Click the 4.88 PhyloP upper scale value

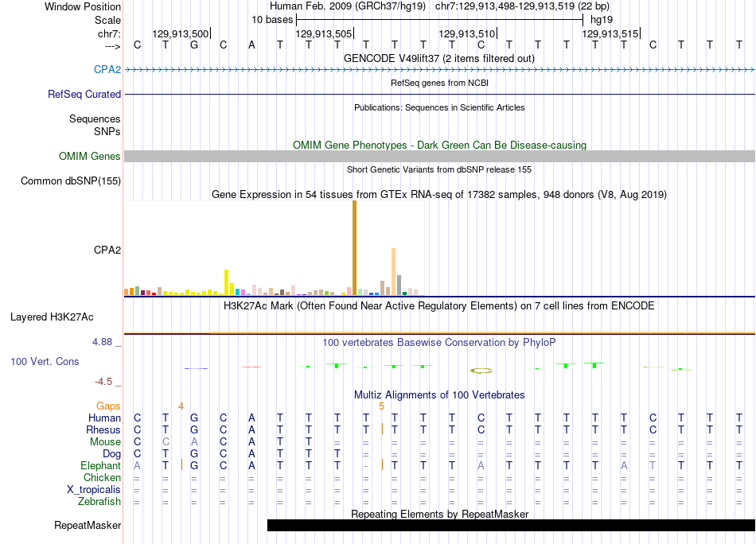tap(102, 342)
